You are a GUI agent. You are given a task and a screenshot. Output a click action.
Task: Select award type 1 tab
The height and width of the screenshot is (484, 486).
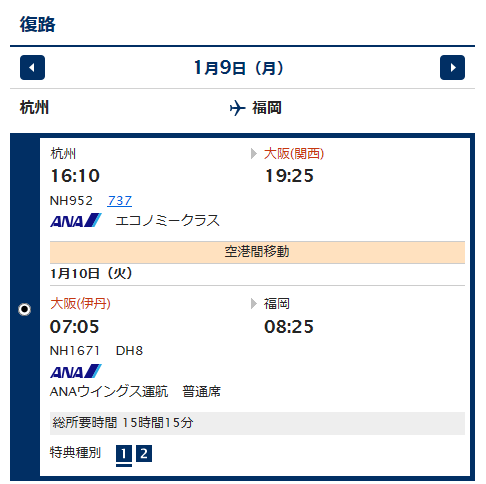tap(124, 454)
